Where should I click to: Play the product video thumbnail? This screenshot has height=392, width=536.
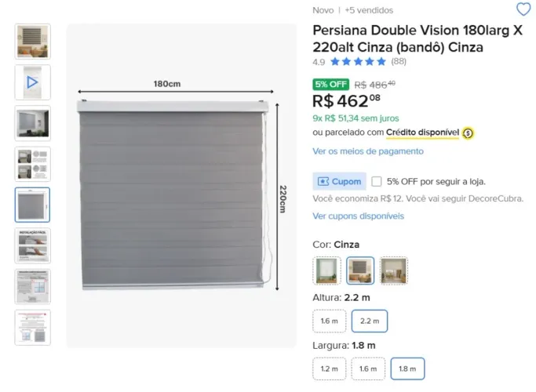pos(32,82)
